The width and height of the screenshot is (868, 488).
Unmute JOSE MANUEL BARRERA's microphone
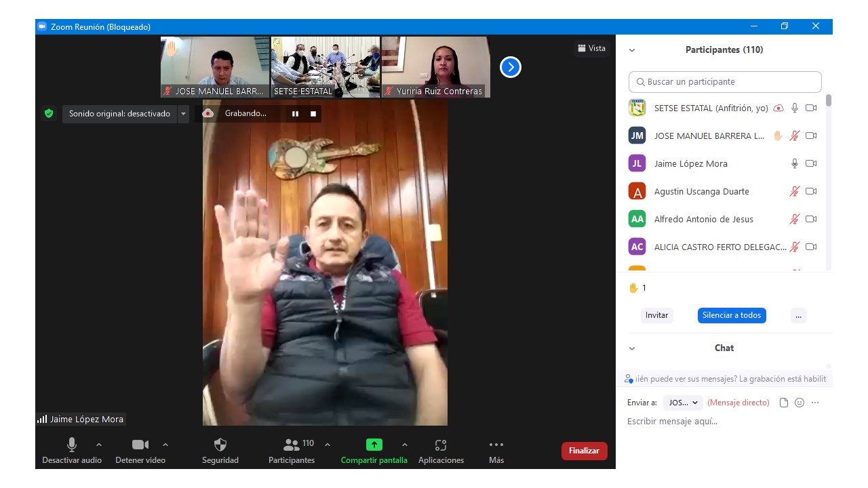tap(795, 136)
